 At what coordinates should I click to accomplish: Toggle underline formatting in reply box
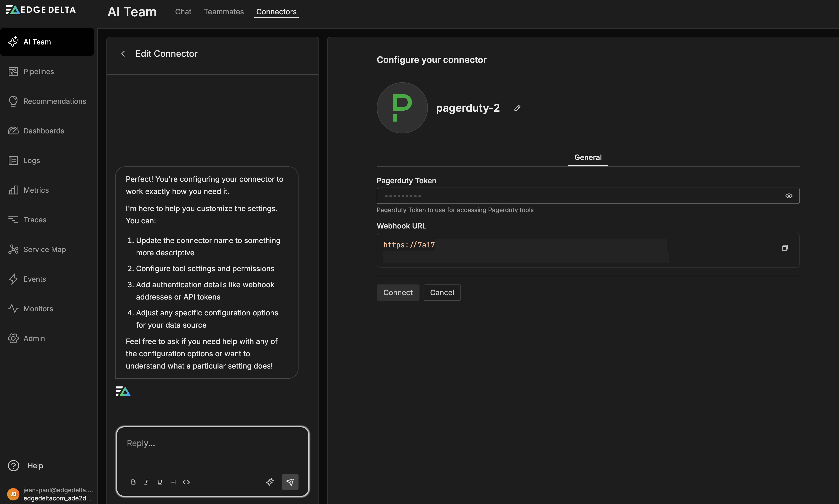point(159,482)
